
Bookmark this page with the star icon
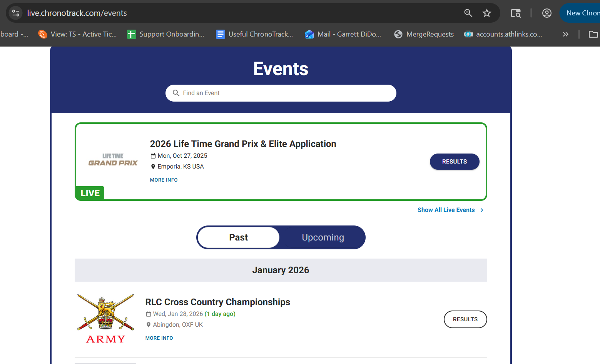coord(487,13)
